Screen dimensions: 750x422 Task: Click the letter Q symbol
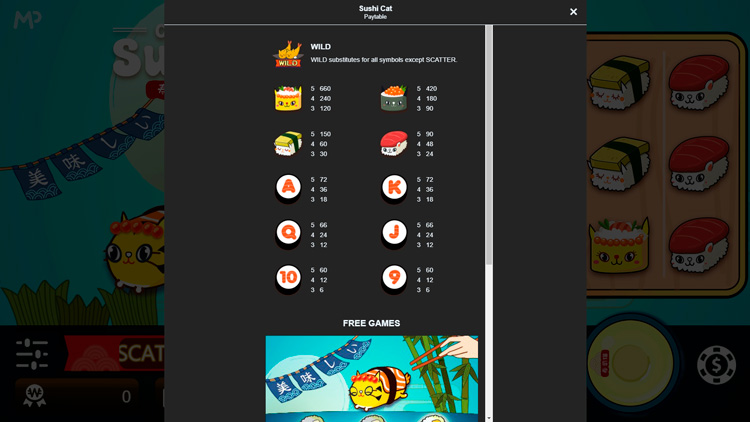pyautogui.click(x=288, y=233)
